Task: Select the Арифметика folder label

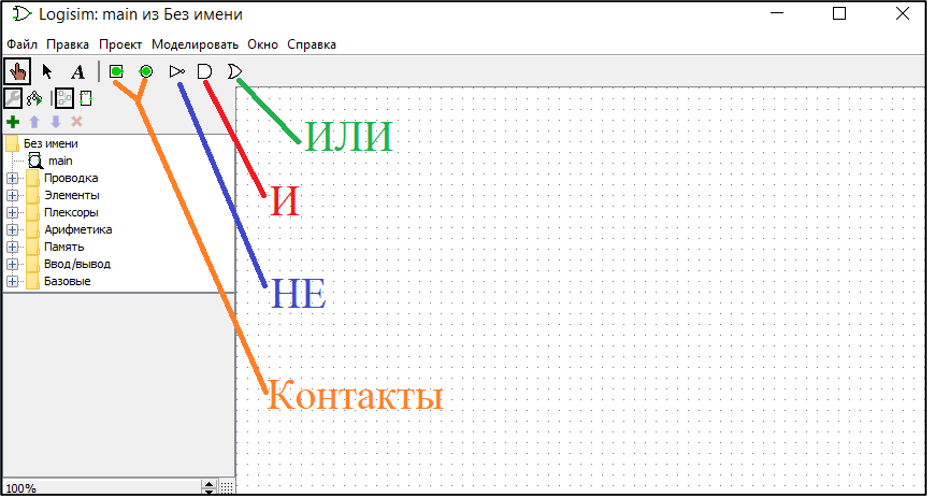Action: coord(78,230)
